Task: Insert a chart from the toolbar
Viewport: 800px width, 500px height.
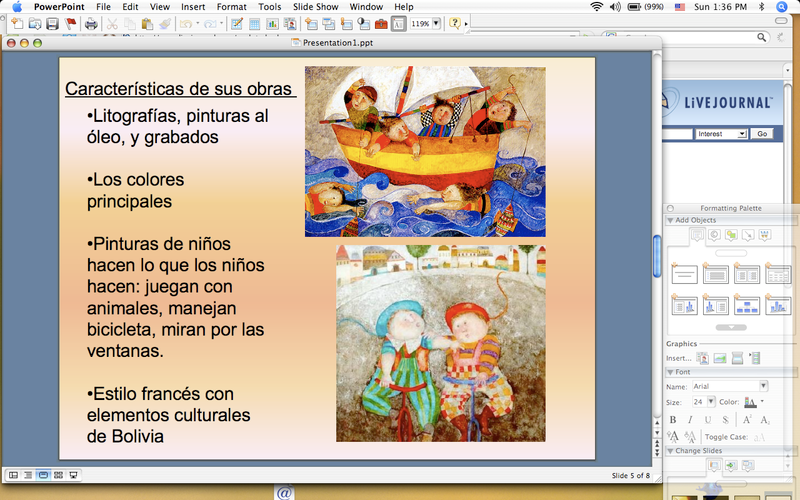Action: (x=272, y=23)
